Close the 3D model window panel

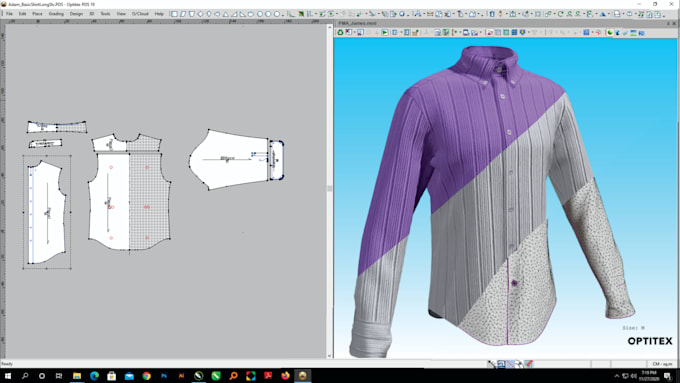pos(674,23)
